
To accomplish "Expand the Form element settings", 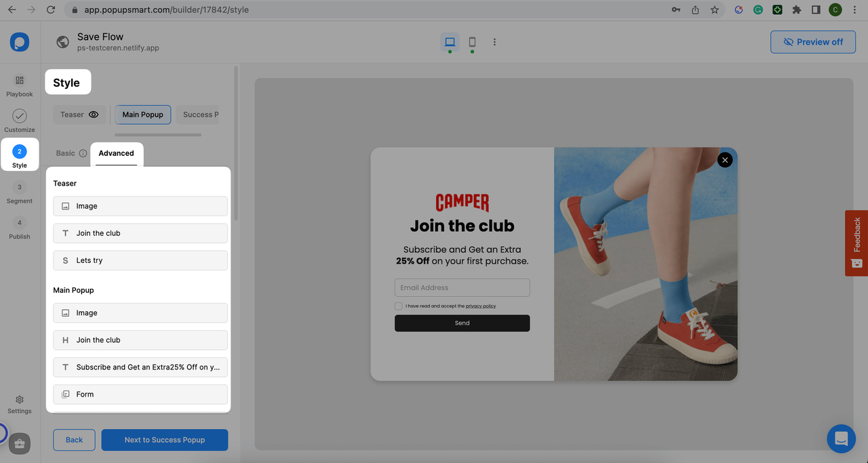I will (x=140, y=394).
